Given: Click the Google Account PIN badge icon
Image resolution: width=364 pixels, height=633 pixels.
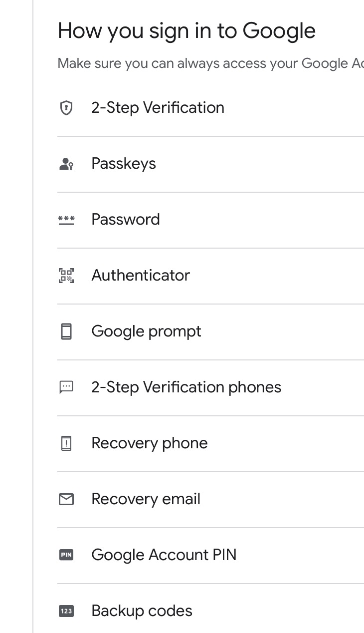Looking at the screenshot, I should [66, 555].
